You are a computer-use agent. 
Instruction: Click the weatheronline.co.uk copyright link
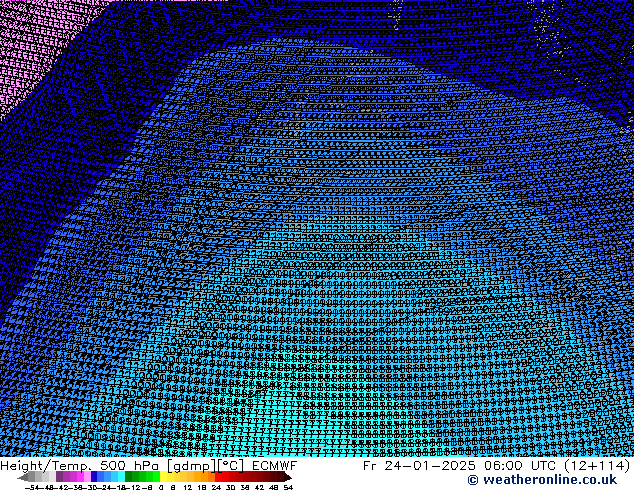click(542, 480)
